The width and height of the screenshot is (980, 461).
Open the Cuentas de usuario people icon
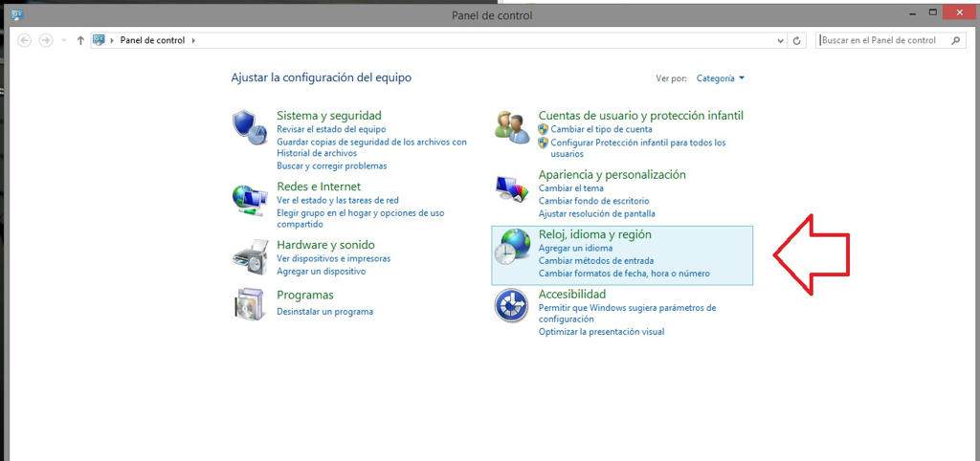coord(512,127)
